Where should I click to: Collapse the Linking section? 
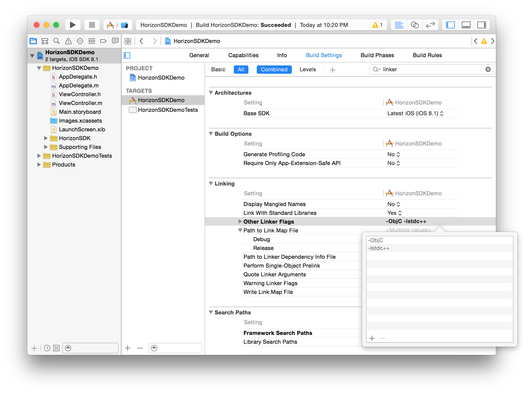point(211,184)
